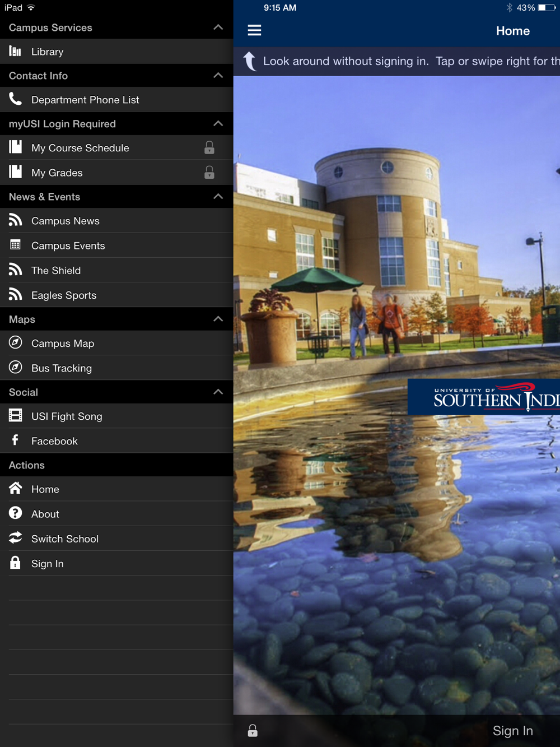Tap the lock icon beside My Course Schedule
Viewport: 560px width, 747px height.
[x=209, y=148]
